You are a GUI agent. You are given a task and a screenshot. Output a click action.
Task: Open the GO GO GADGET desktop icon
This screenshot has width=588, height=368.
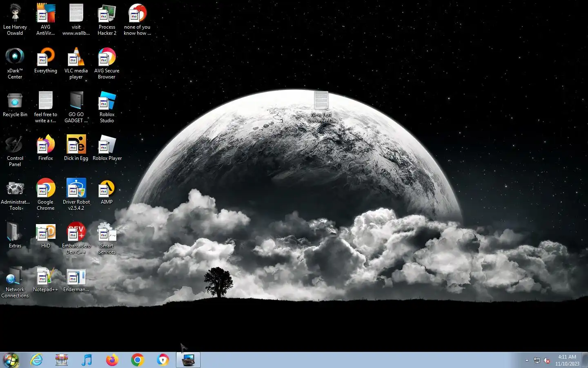click(x=76, y=107)
